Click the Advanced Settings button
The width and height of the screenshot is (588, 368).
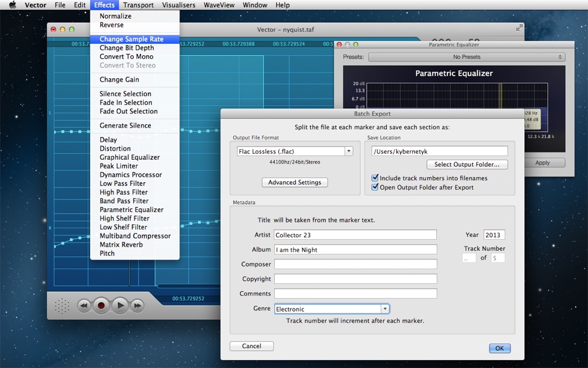click(x=295, y=183)
